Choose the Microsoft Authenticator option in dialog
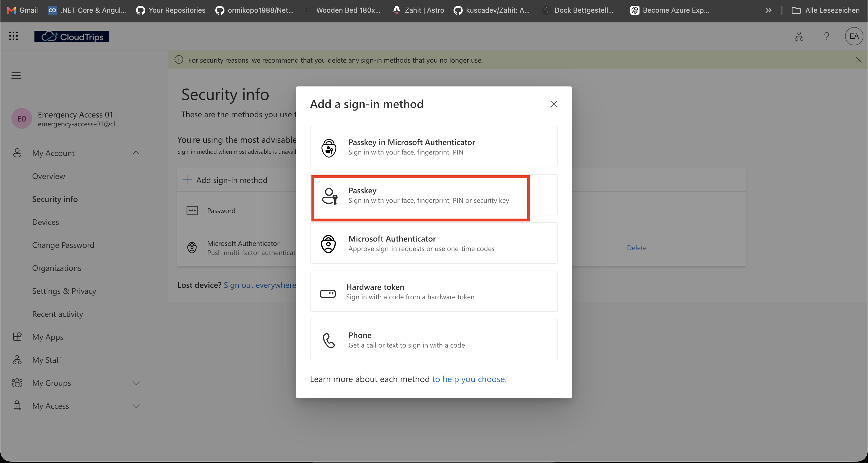868x463 pixels. [x=434, y=243]
